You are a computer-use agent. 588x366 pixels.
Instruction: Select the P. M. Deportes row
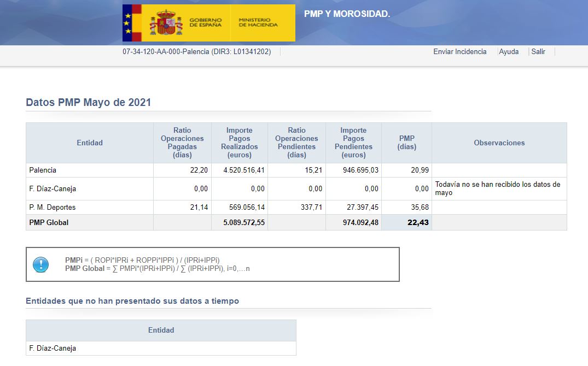[x=53, y=208]
